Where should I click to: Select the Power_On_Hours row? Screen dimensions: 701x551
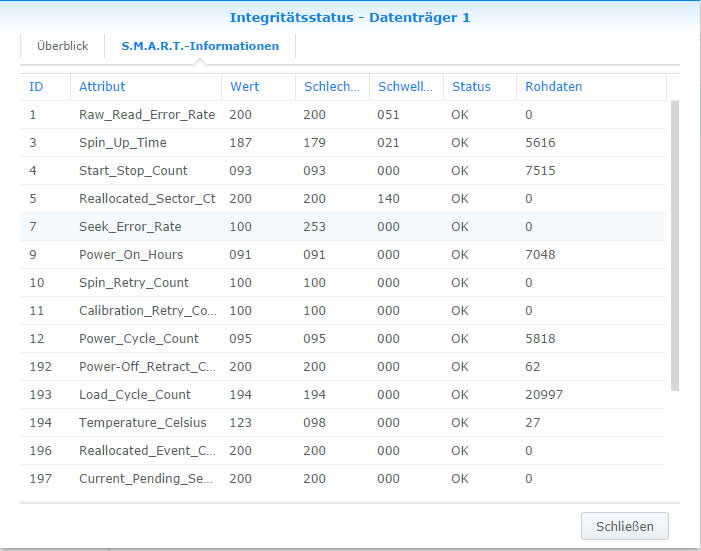342,255
